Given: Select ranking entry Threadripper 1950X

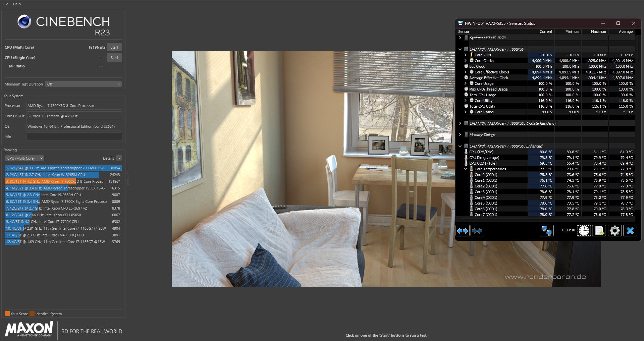Looking at the screenshot, I should pos(63,188).
